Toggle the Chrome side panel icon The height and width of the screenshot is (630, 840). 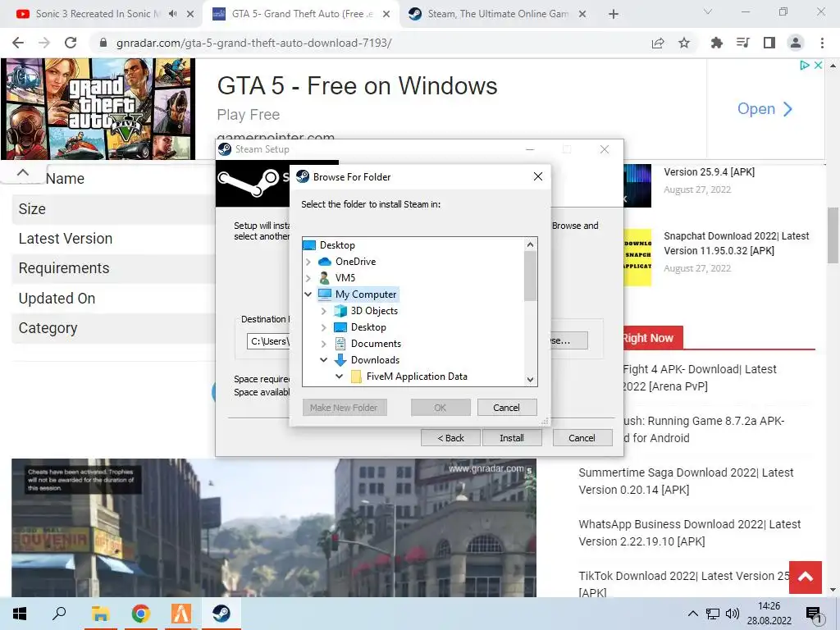(x=769, y=43)
